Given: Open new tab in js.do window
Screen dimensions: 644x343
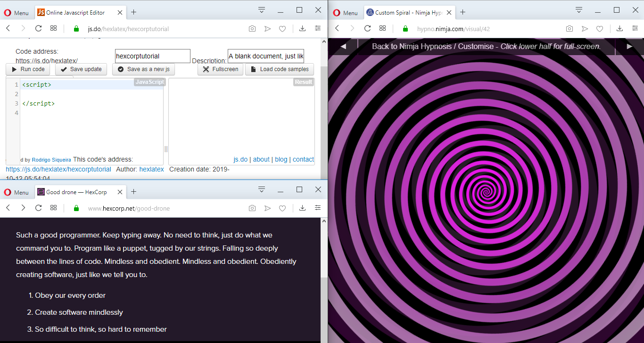Looking at the screenshot, I should point(133,12).
